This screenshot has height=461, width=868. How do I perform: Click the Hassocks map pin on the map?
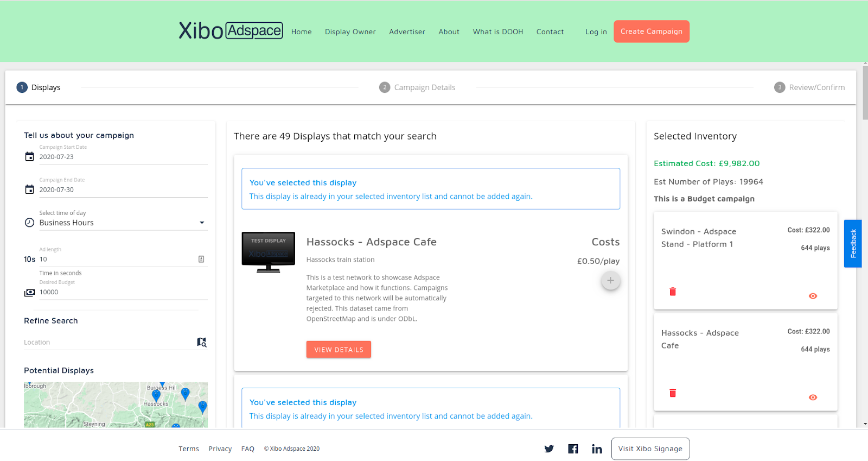click(x=156, y=396)
